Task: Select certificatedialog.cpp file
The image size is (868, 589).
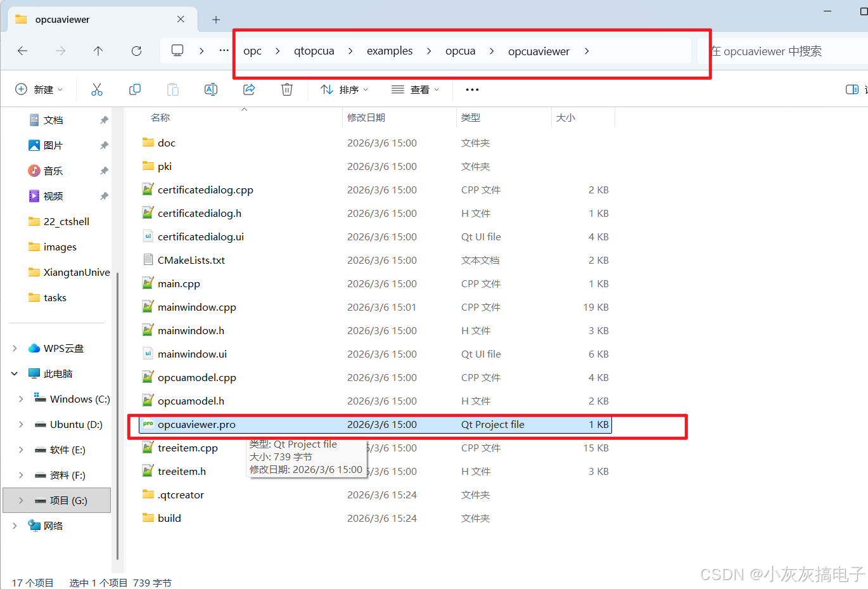Action: (375, 190)
